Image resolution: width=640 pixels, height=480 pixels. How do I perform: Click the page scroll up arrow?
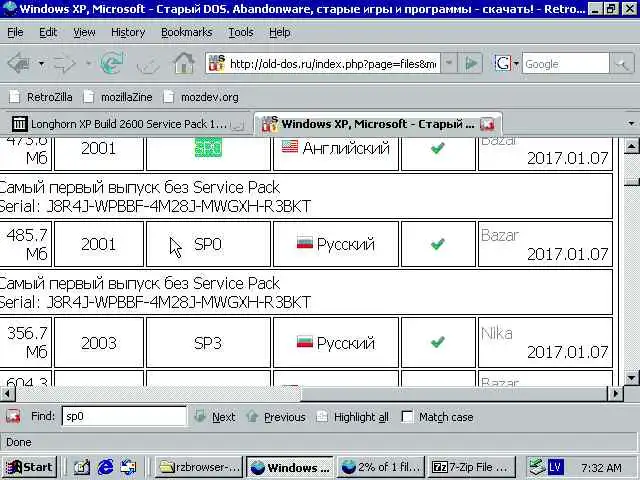[x=631, y=146]
